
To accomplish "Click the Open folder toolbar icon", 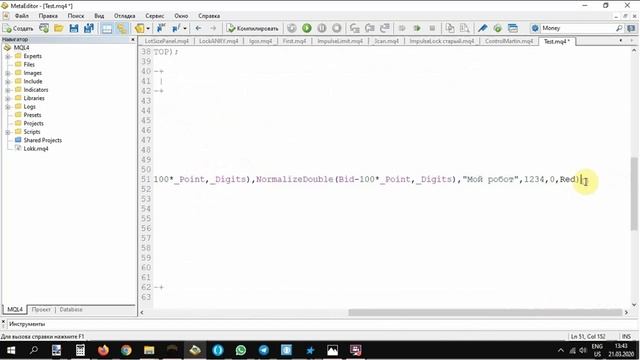I will tap(59, 28).
